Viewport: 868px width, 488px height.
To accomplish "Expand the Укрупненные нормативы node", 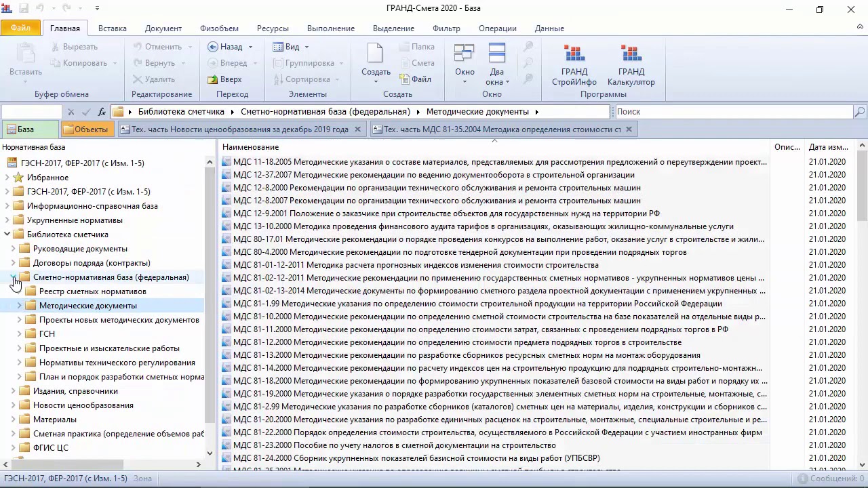I will [7, 220].
